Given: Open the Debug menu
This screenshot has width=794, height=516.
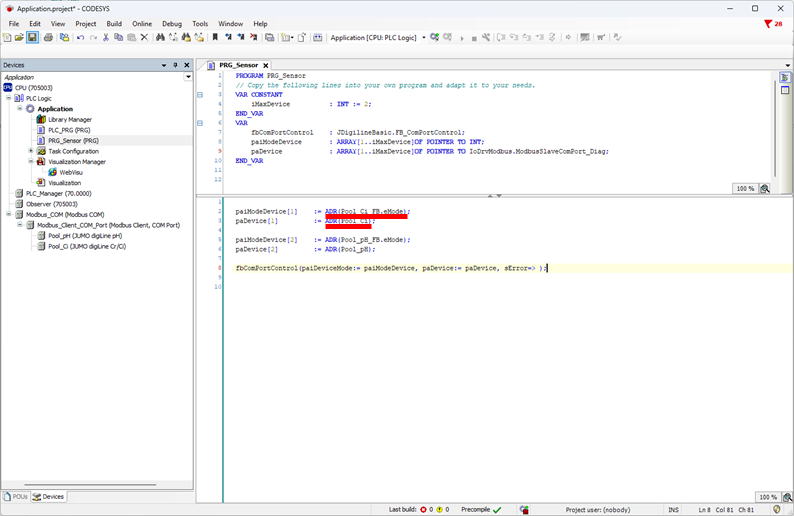Looking at the screenshot, I should click(172, 24).
